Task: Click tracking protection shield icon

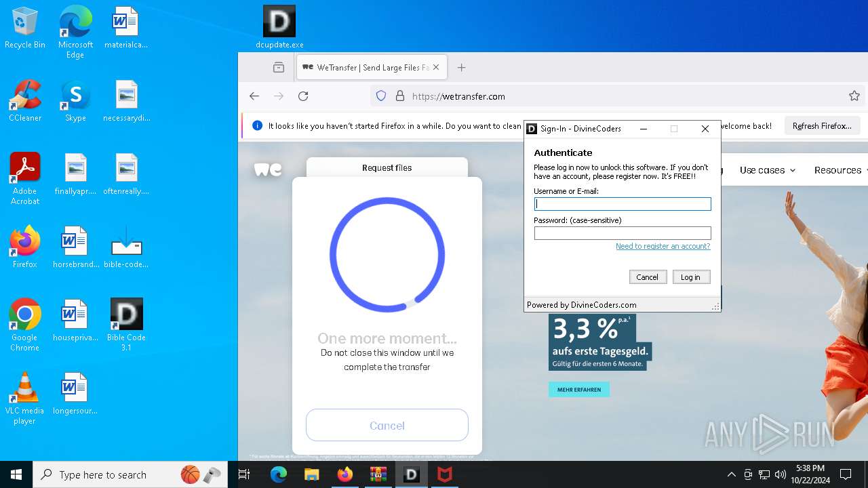Action: click(x=381, y=96)
